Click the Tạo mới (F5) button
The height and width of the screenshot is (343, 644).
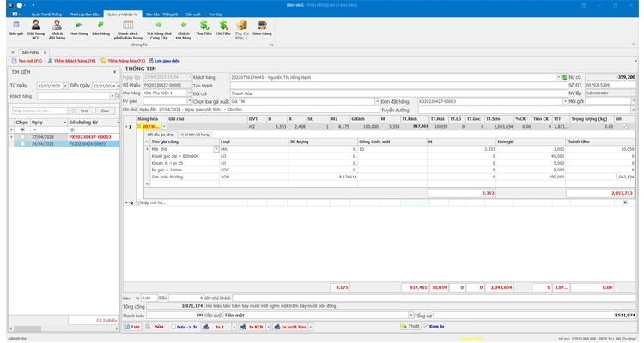click(x=26, y=62)
